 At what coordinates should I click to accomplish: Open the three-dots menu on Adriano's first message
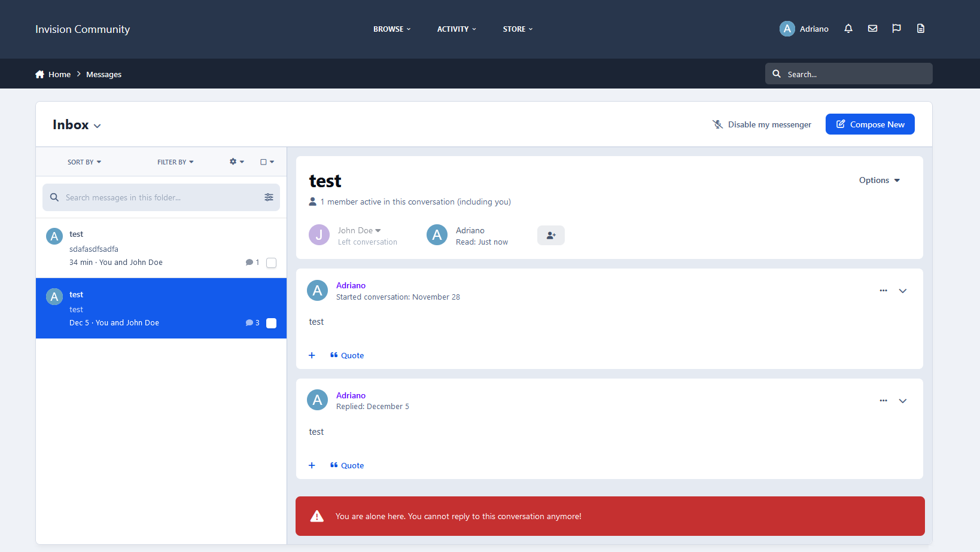(x=883, y=291)
